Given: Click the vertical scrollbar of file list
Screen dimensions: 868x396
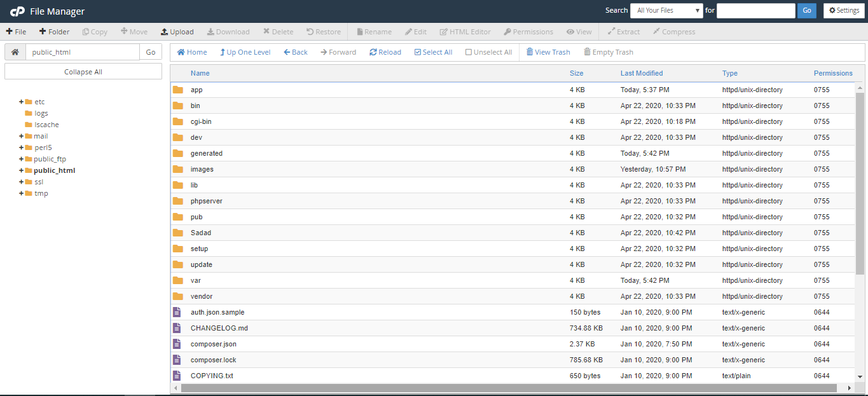Looking at the screenshot, I should click(860, 183).
